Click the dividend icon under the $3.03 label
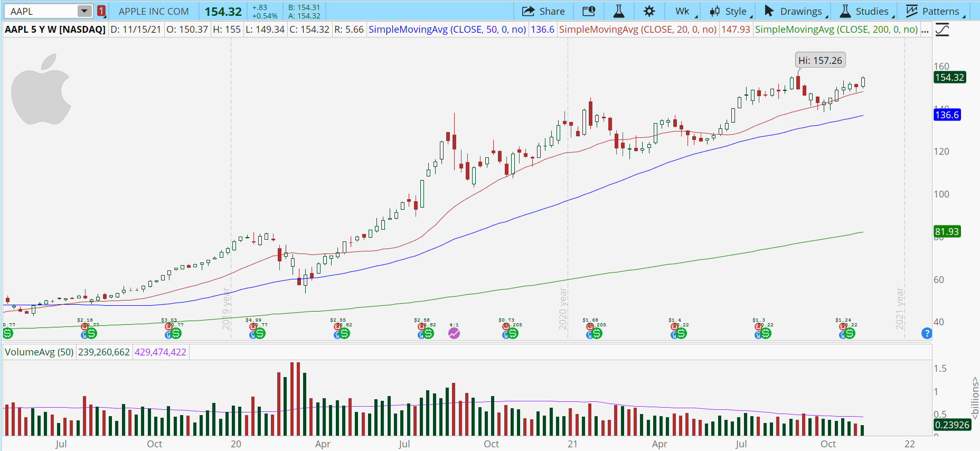The width and height of the screenshot is (980, 451). pyautogui.click(x=176, y=333)
